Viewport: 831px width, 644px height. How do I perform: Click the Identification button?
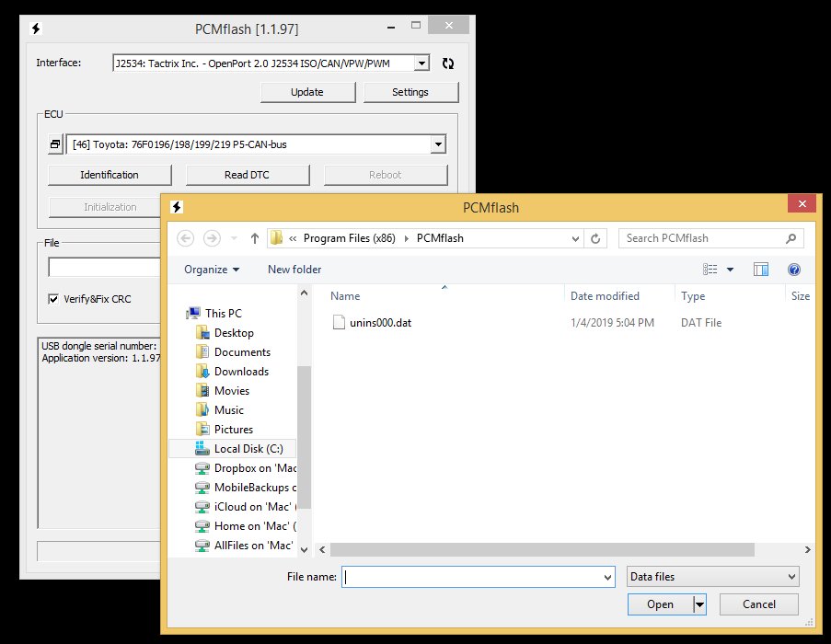point(110,175)
